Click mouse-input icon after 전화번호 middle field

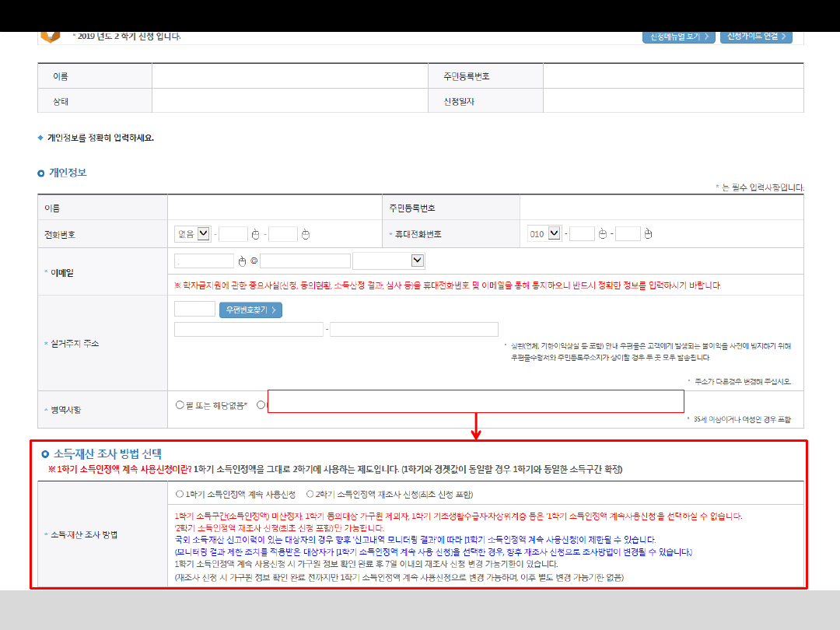coord(255,234)
